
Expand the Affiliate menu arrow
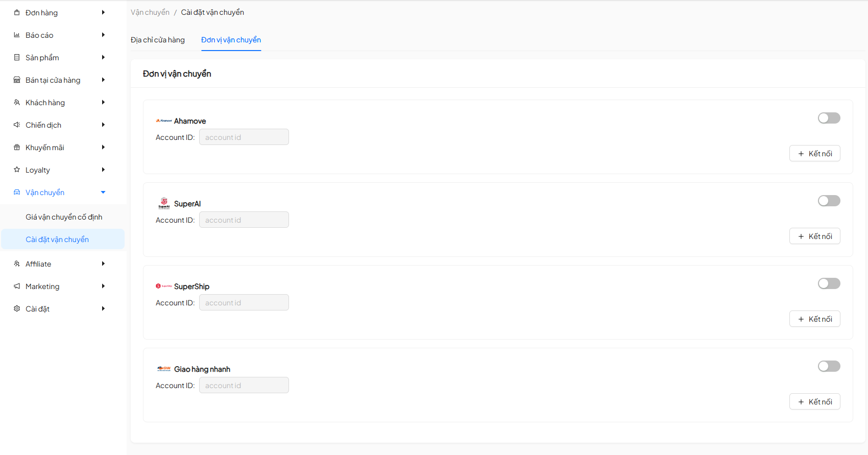103,264
